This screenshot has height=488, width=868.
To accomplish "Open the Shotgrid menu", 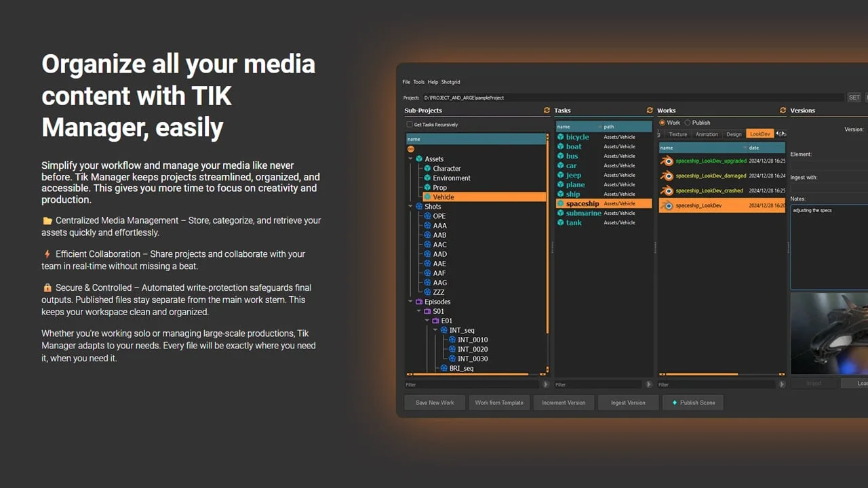I will coord(451,82).
